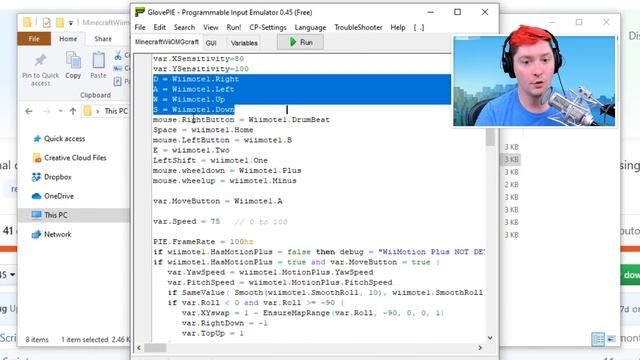This screenshot has height=360, width=640.
Task: Click the Paste icon in Explorer ribbon
Action: click(98, 60)
